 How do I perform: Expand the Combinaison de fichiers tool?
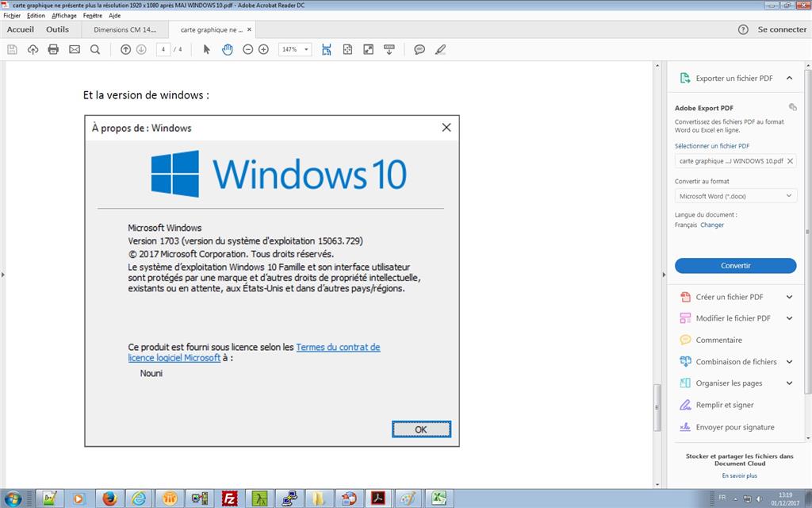789,362
